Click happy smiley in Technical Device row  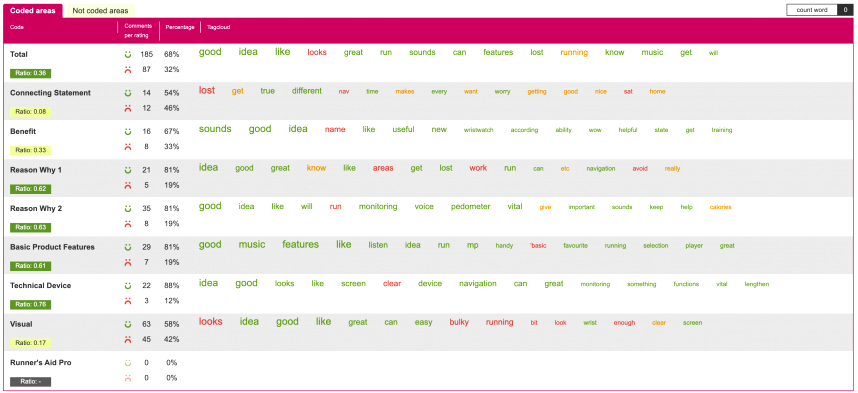tap(127, 286)
